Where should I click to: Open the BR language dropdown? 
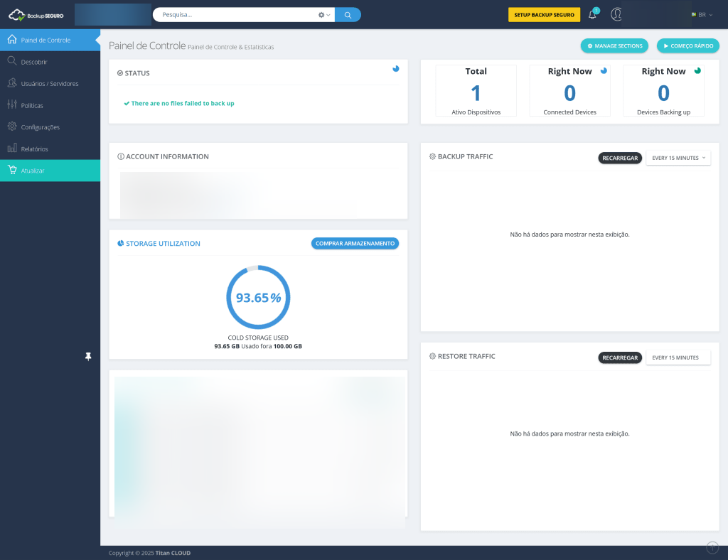click(702, 15)
